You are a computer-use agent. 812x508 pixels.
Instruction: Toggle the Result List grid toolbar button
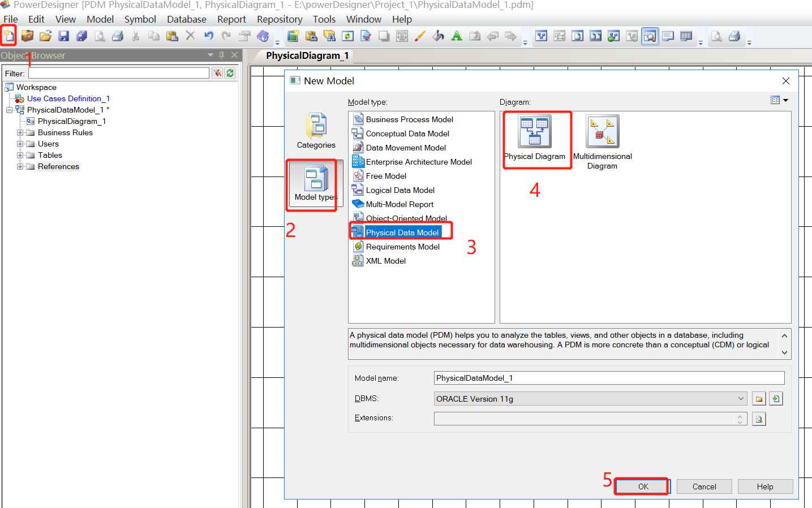point(686,36)
